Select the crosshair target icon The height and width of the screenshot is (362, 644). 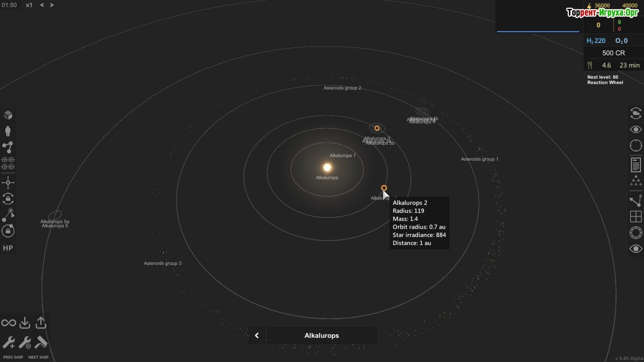pyautogui.click(x=8, y=182)
